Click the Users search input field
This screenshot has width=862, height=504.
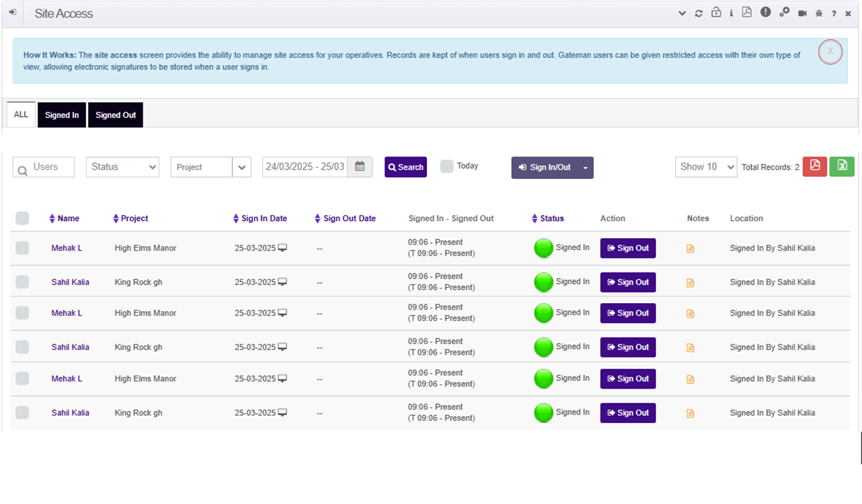44,167
